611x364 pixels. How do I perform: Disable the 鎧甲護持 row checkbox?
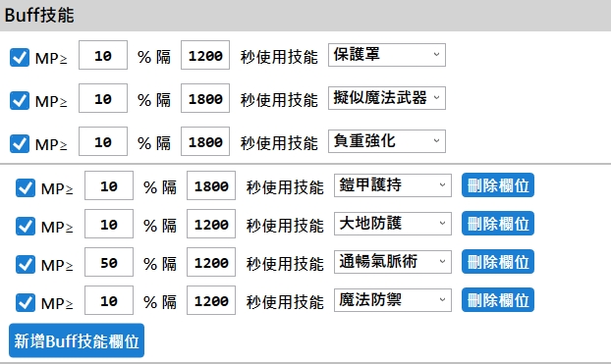(x=26, y=188)
